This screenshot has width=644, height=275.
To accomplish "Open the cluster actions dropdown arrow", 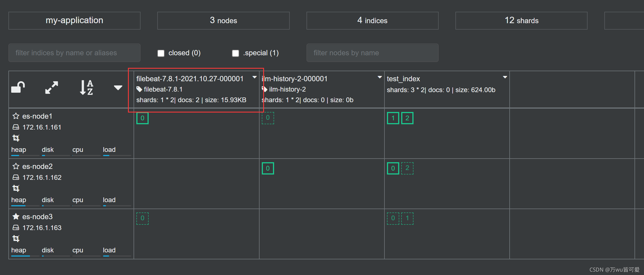I will click(x=118, y=88).
